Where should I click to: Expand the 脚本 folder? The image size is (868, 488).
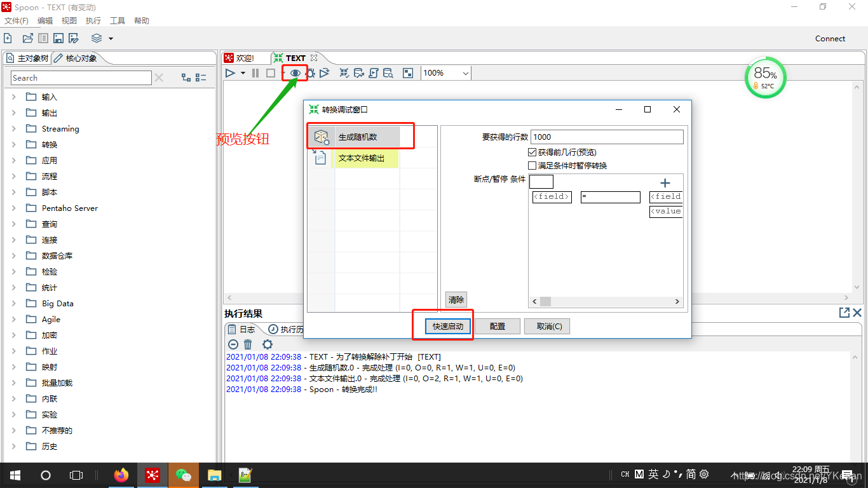14,192
